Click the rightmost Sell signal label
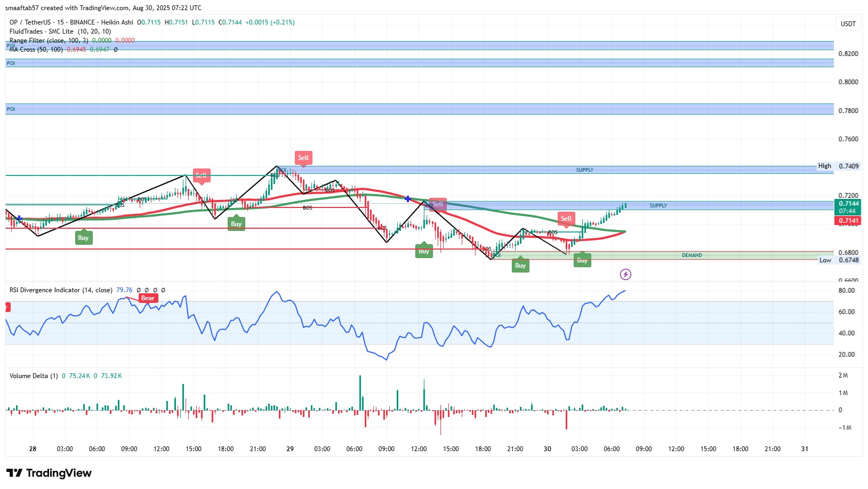Viewport: 868px width, 489px height. (x=566, y=219)
